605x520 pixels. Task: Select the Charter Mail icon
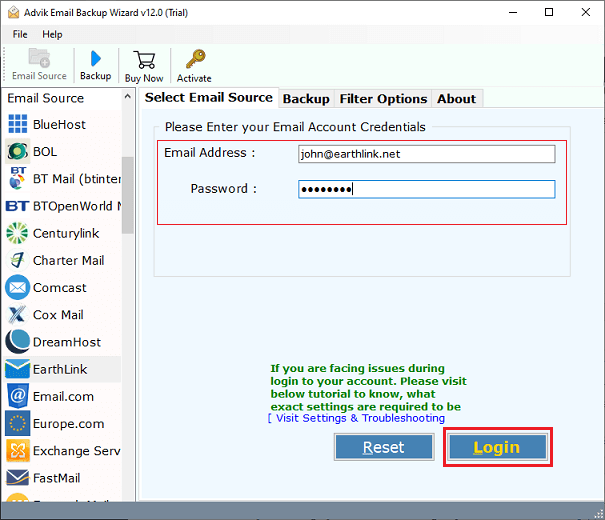[x=17, y=260]
